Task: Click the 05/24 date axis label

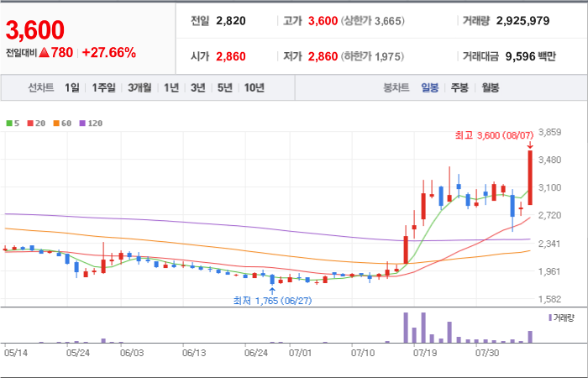Action: (x=78, y=354)
